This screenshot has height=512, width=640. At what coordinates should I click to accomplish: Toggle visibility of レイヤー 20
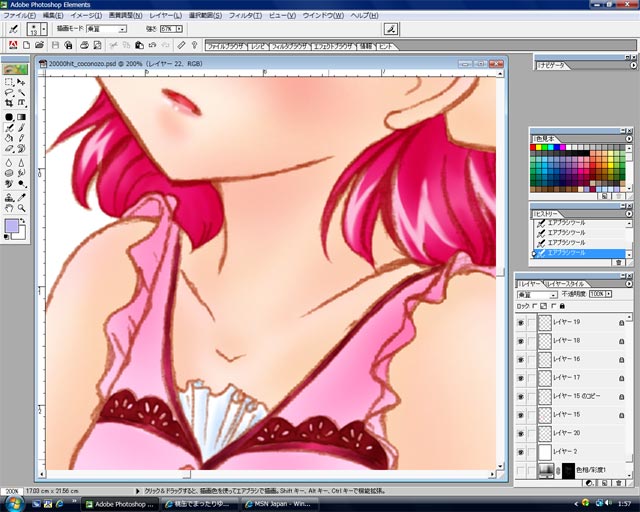click(521, 434)
